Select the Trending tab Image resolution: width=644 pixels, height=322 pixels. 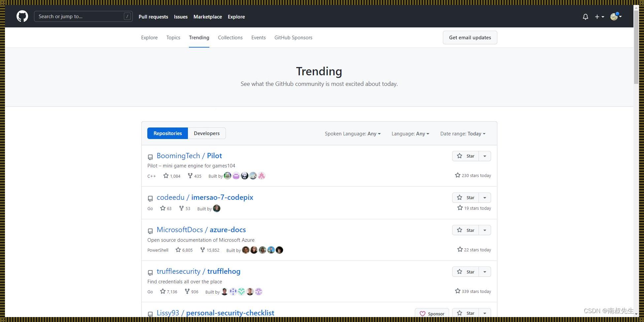[x=199, y=38]
